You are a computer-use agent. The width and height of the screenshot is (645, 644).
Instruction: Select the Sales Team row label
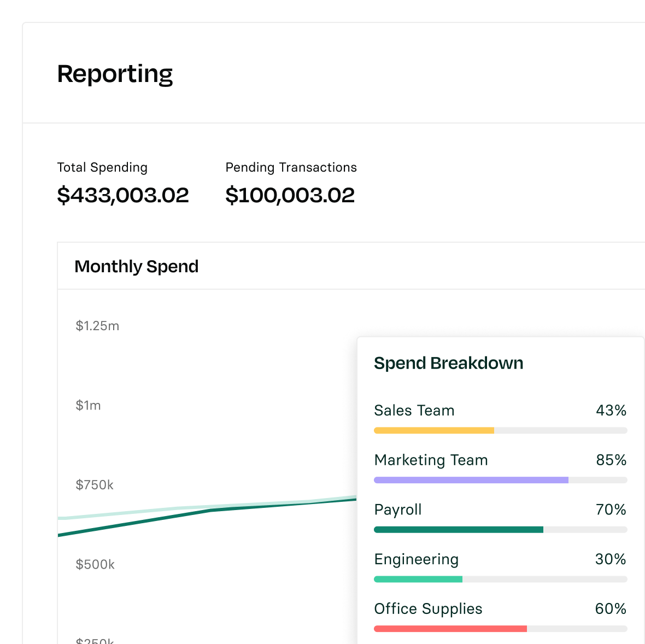(414, 410)
